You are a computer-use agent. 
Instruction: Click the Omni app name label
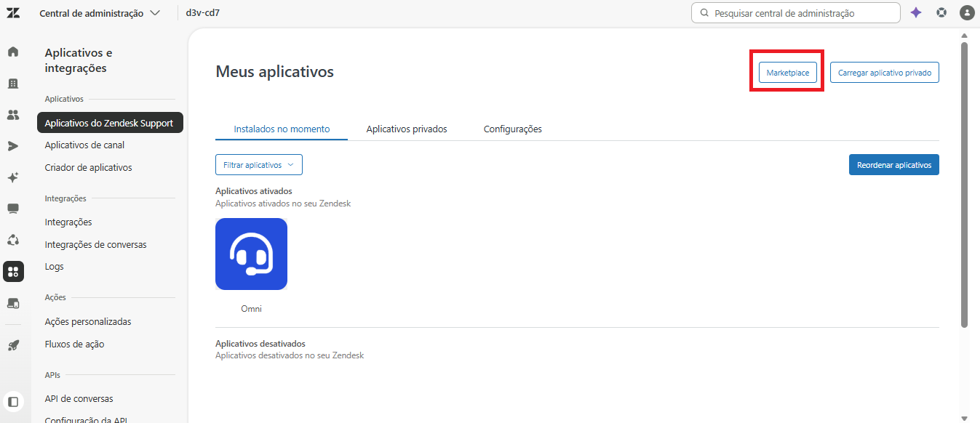(x=251, y=309)
